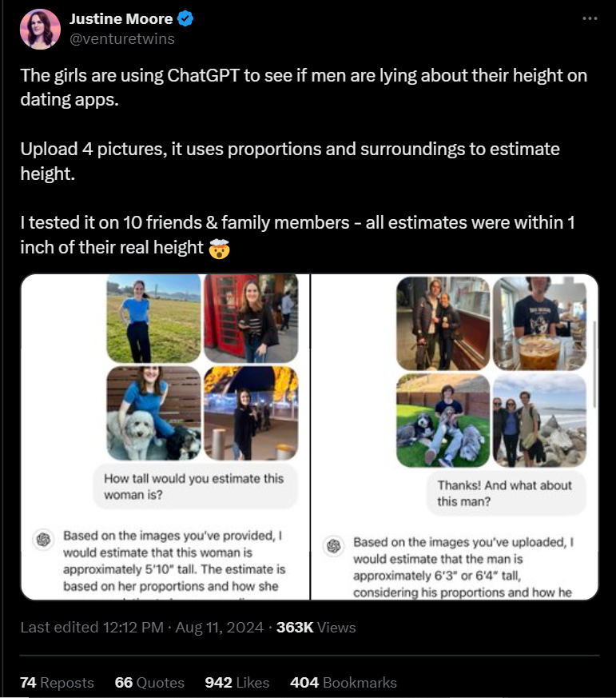This screenshot has height=698, width=616.
Task: Open the three-dot more options menu
Action: click(590, 18)
